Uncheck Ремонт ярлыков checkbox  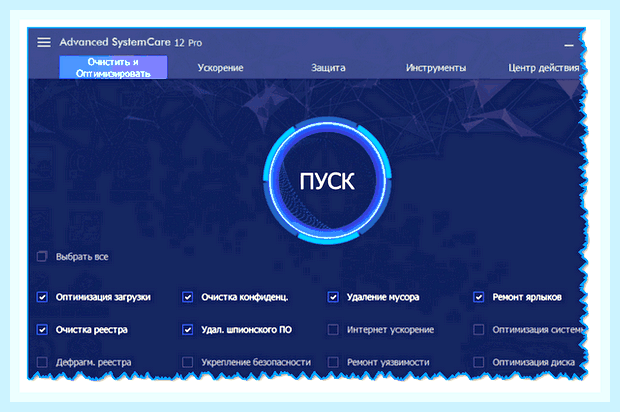[x=478, y=297]
